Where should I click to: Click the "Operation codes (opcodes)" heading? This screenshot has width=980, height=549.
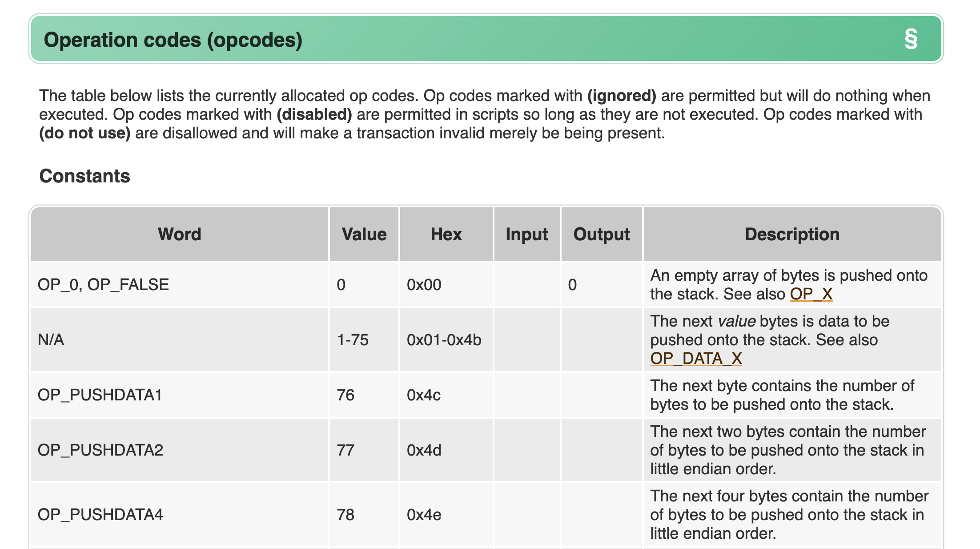(x=173, y=40)
